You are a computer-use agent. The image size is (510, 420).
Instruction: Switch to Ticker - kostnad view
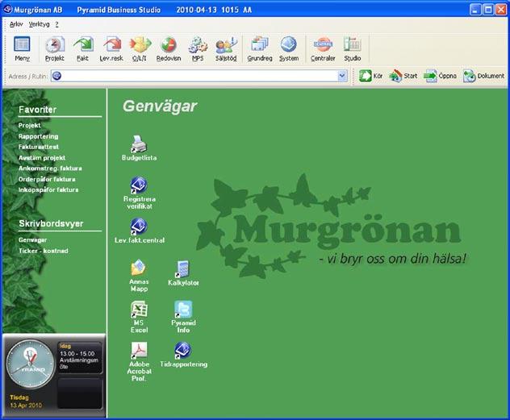click(x=44, y=251)
